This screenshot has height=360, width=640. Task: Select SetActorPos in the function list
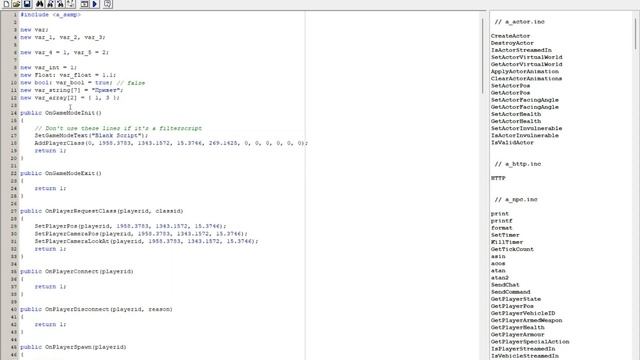coord(510,86)
